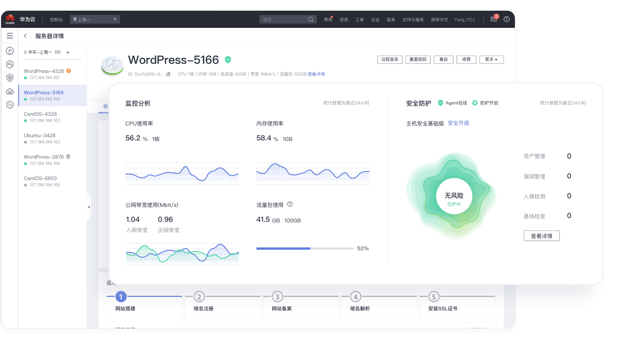Click the 控制台 console link
This screenshot has height=343, width=644.
coord(56,19)
